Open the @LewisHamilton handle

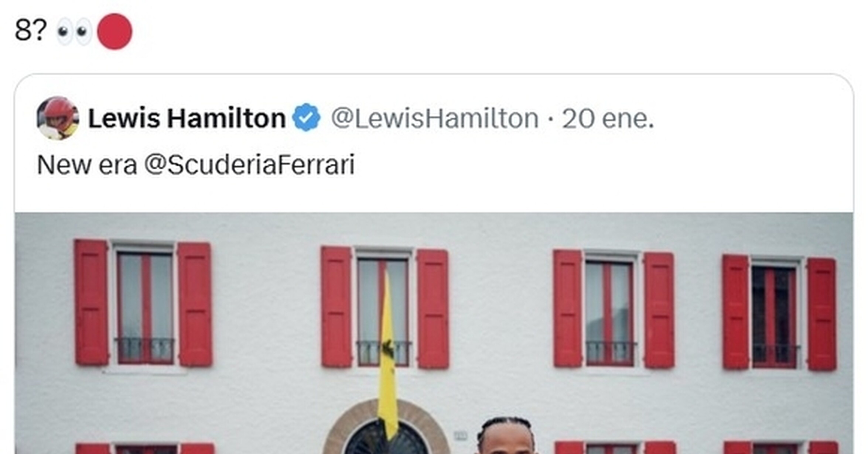pos(435,118)
